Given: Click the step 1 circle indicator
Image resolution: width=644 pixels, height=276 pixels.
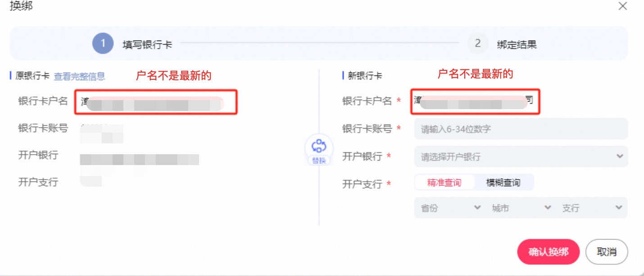Looking at the screenshot, I should (x=103, y=43).
